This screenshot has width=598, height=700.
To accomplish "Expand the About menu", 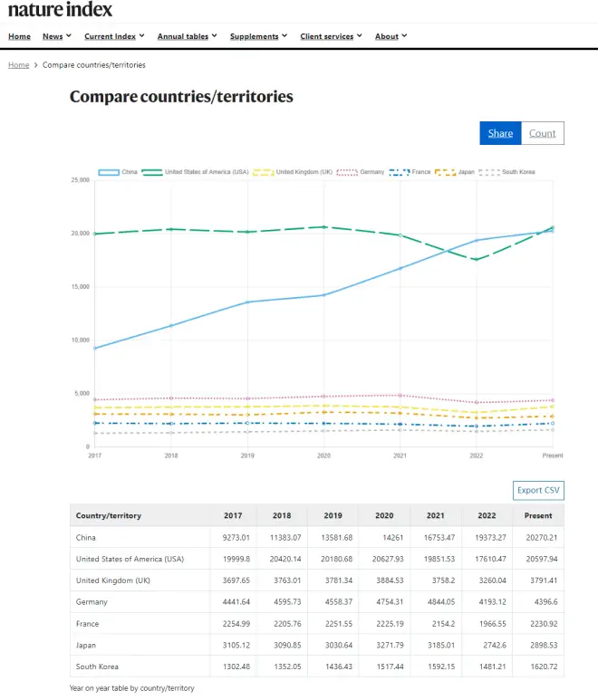I will click(x=391, y=36).
